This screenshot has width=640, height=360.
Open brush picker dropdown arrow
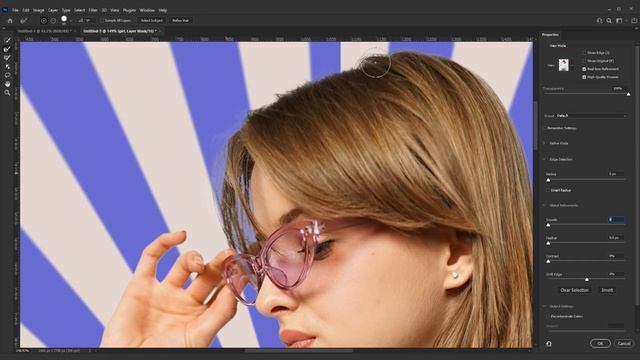pyautogui.click(x=71, y=20)
